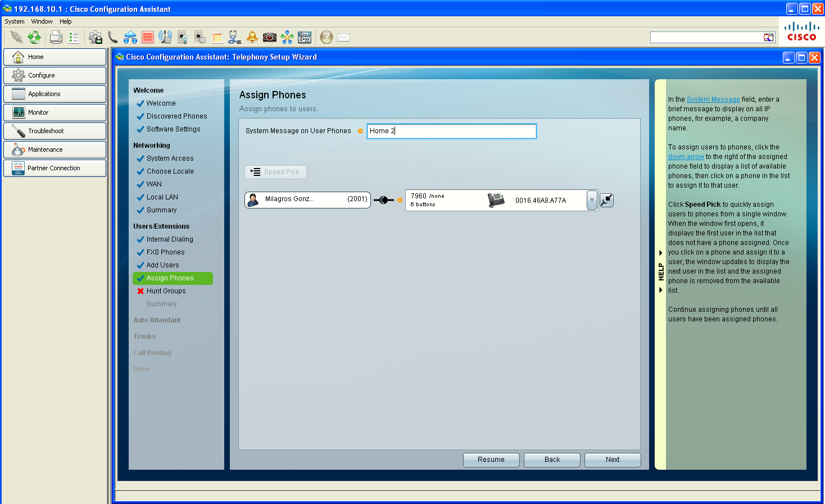Click the blue cloud network icon
This screenshot has width=825, height=504.
[x=130, y=37]
